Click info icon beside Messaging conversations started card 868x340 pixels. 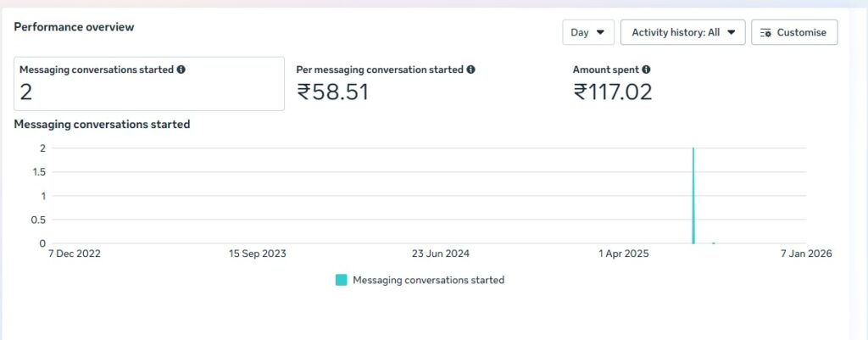[181, 70]
